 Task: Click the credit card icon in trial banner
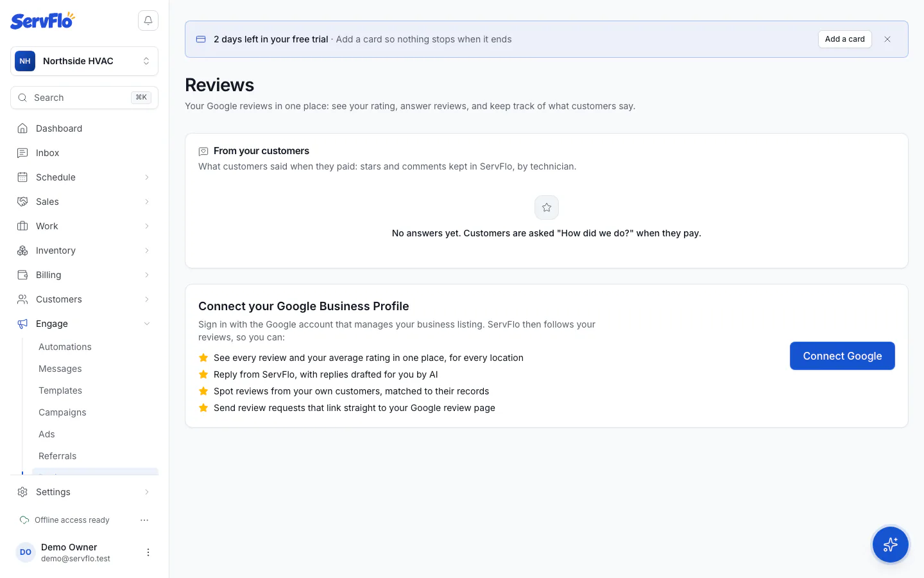click(x=201, y=39)
